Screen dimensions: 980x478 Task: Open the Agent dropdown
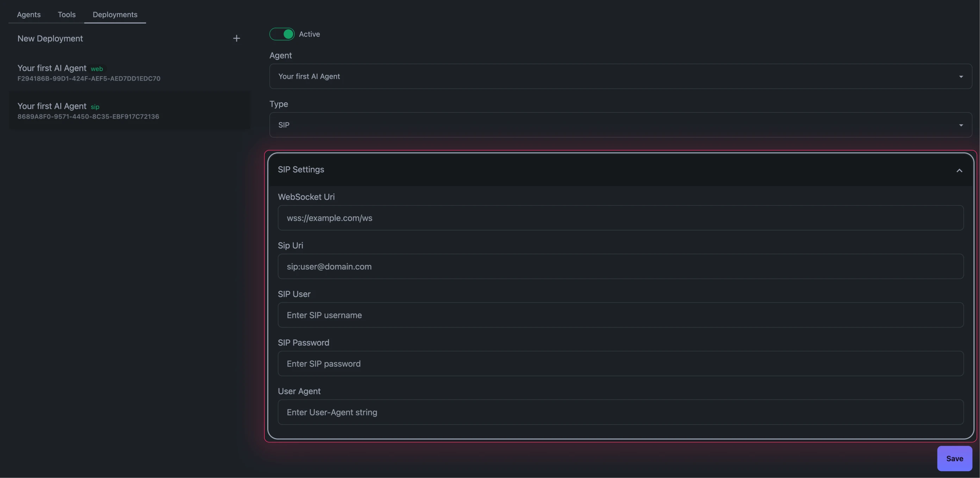[x=620, y=76]
